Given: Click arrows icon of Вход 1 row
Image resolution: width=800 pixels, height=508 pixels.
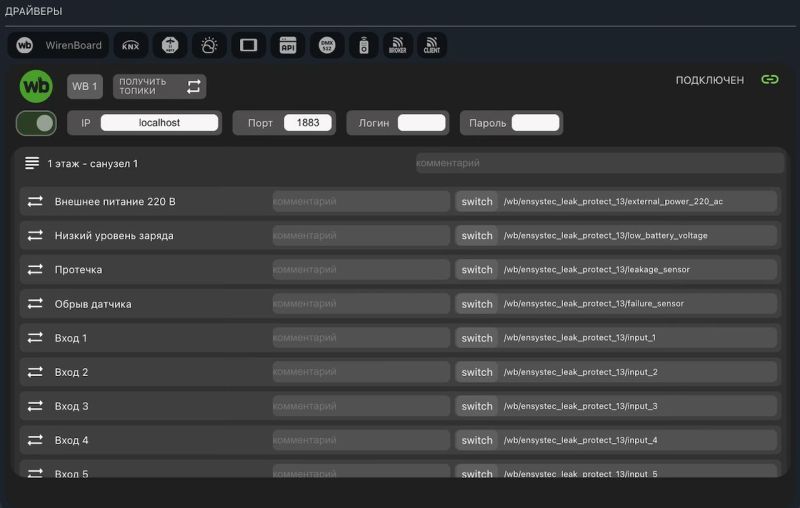Looking at the screenshot, I should tap(35, 338).
